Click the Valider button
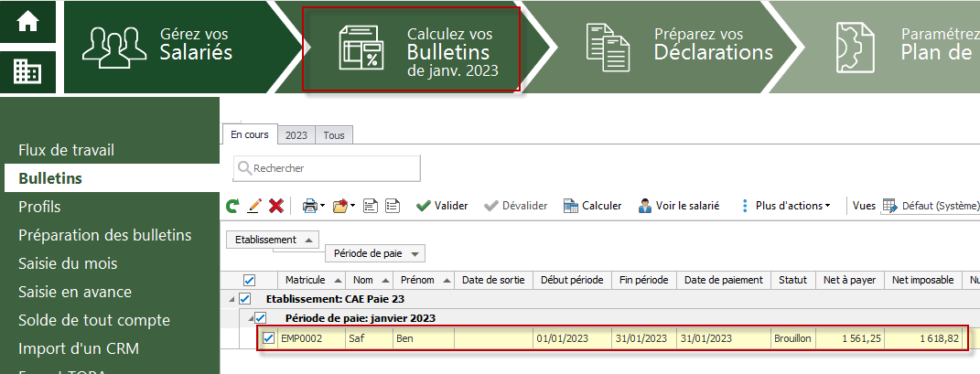Viewport: 980px width, 374px height. click(x=441, y=206)
